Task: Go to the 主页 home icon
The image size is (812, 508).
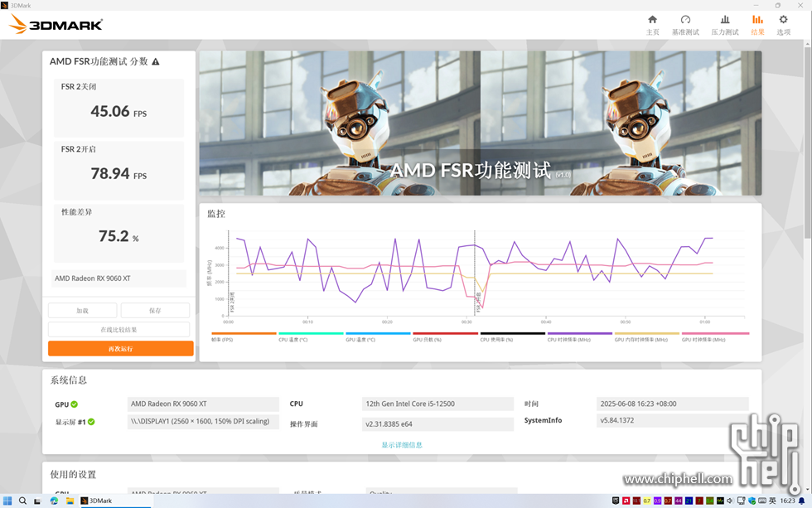Action: pos(653,20)
